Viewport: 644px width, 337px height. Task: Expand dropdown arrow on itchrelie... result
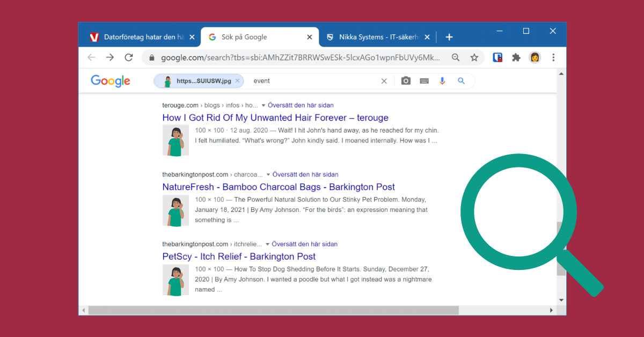(267, 244)
